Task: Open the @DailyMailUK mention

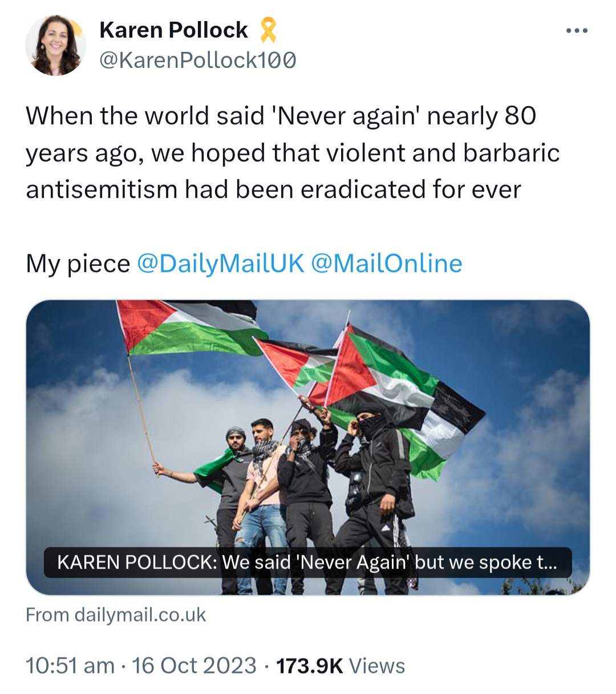Action: coord(221,263)
